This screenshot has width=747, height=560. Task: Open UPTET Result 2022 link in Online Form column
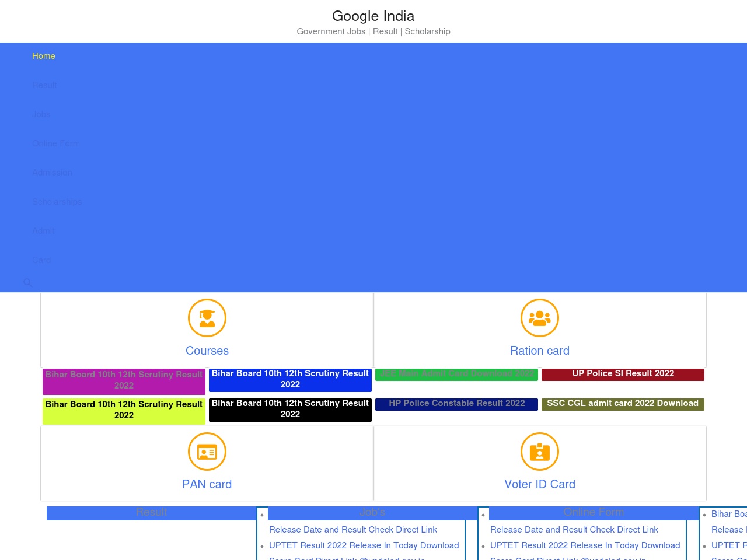(x=585, y=545)
